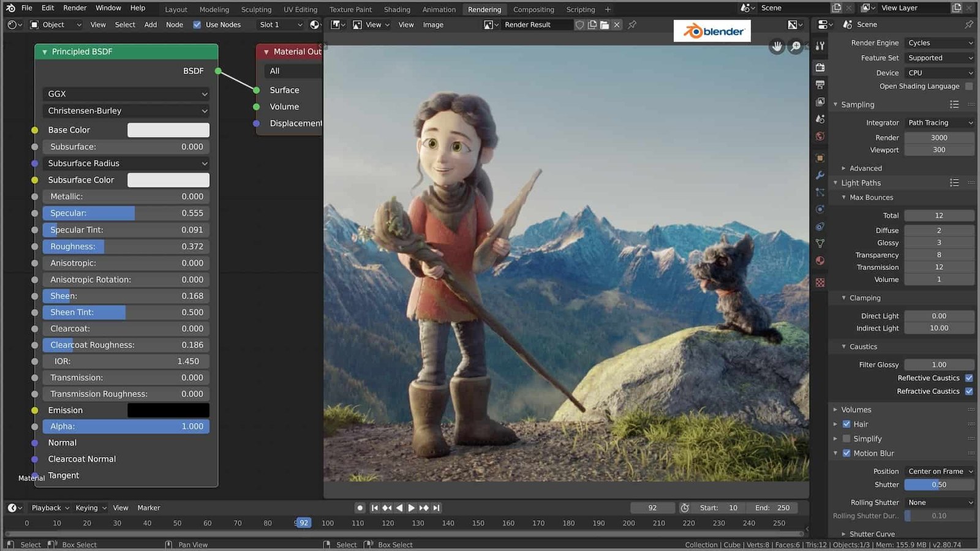Open the Render menu

75,8
